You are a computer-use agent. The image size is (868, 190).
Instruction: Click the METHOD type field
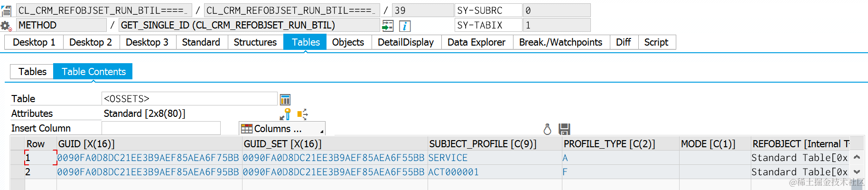point(61,25)
